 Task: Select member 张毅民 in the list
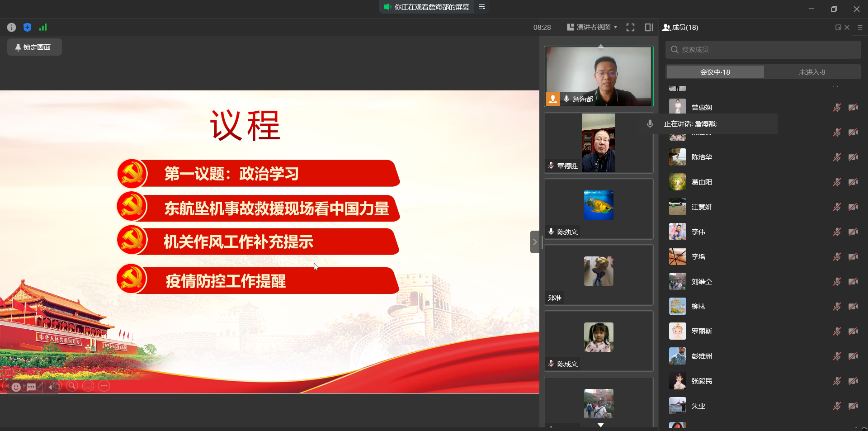tap(763, 381)
